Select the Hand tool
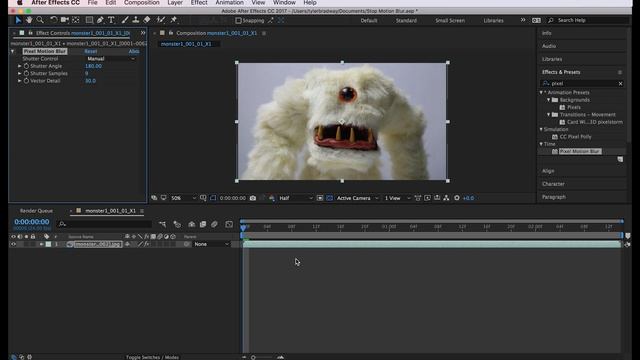The image size is (640, 360). pos(29,20)
